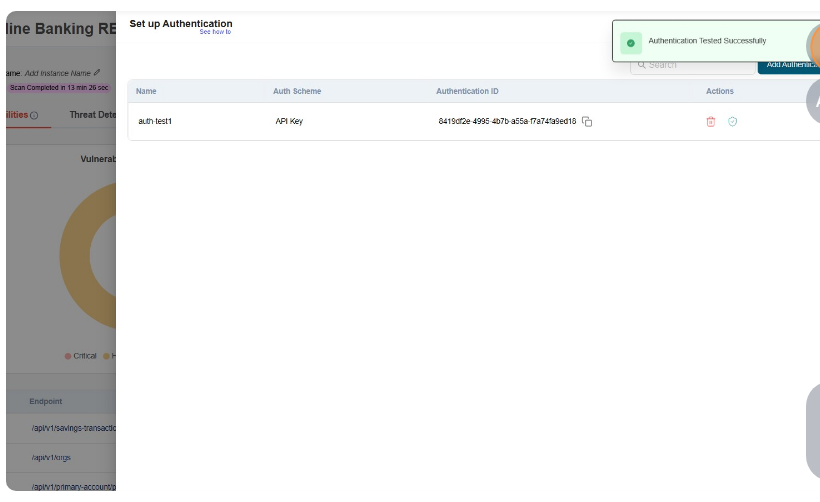Click the pencil icon beside Add Instance Name
820x502 pixels.
(x=97, y=73)
